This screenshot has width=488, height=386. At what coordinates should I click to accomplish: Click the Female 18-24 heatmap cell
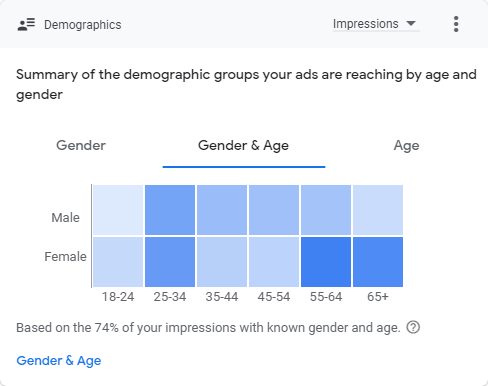[118, 262]
